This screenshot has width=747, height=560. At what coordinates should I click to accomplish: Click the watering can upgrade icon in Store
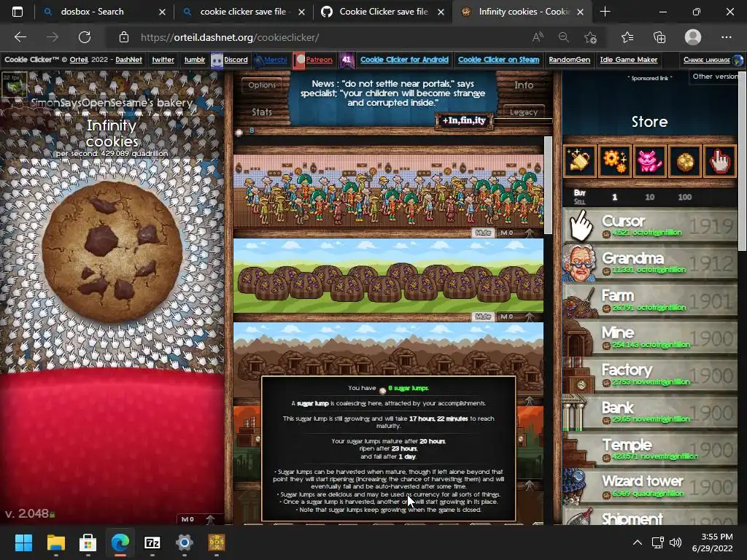tap(580, 161)
